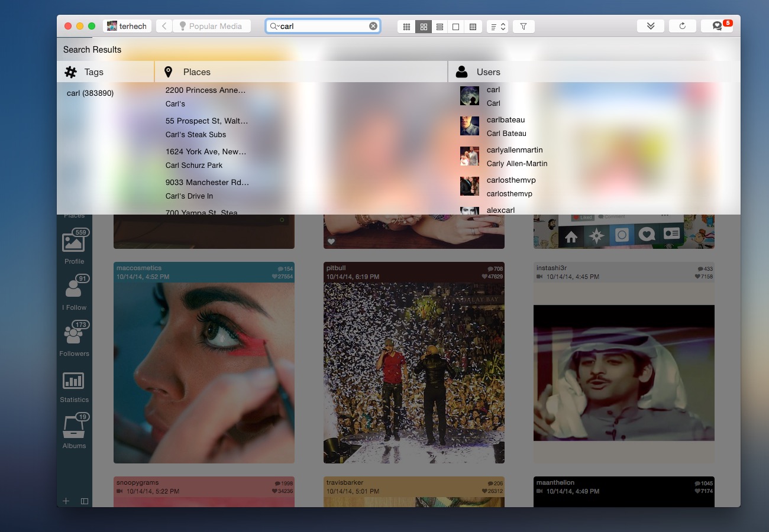Open the sort order dropdown
The width and height of the screenshot is (769, 532).
[x=497, y=27]
